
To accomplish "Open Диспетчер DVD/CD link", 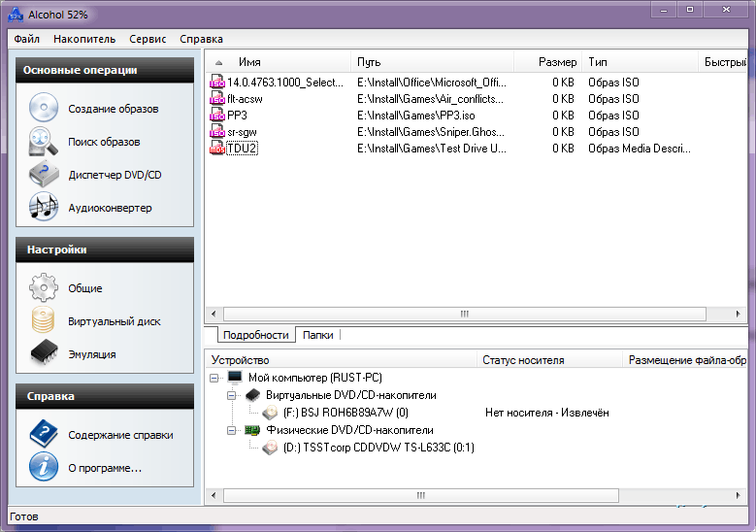I will pyautogui.click(x=115, y=175).
